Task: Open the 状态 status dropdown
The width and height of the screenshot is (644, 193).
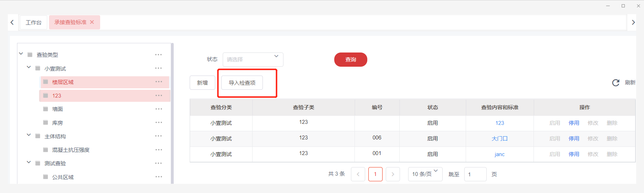Action: tap(253, 59)
